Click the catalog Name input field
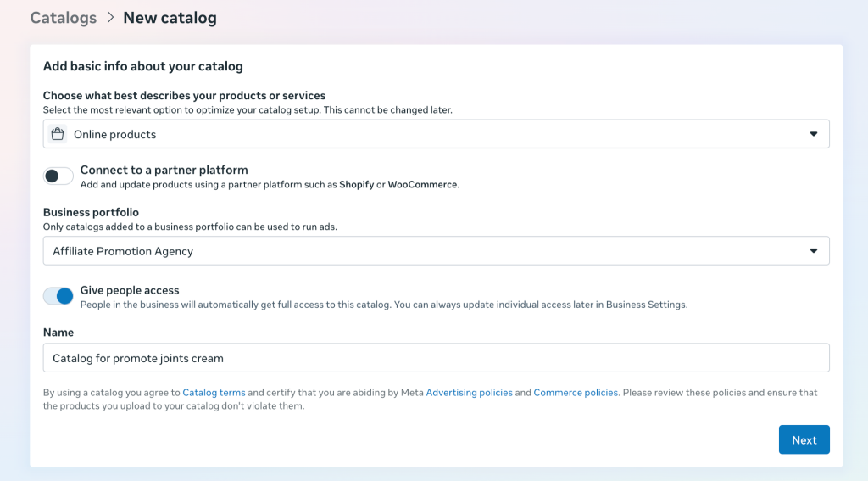The image size is (868, 481). point(437,358)
